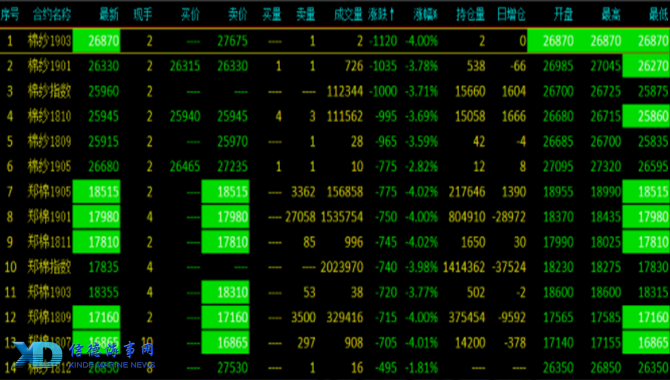Screen dimensions: 670x380
Task: Select the 郑棉指数 row
Action: tap(335, 267)
